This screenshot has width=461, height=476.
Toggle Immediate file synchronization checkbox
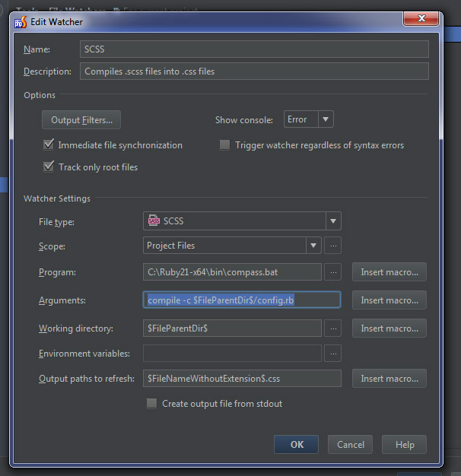49,144
